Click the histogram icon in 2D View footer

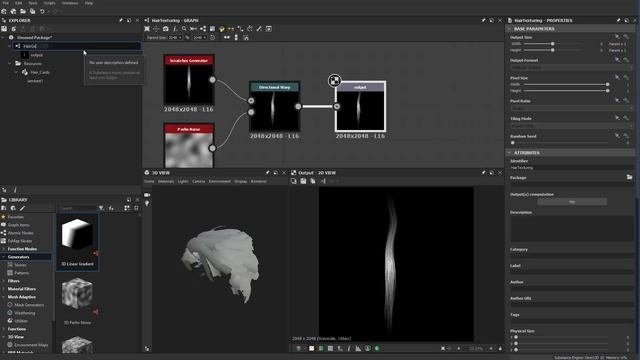point(358,348)
